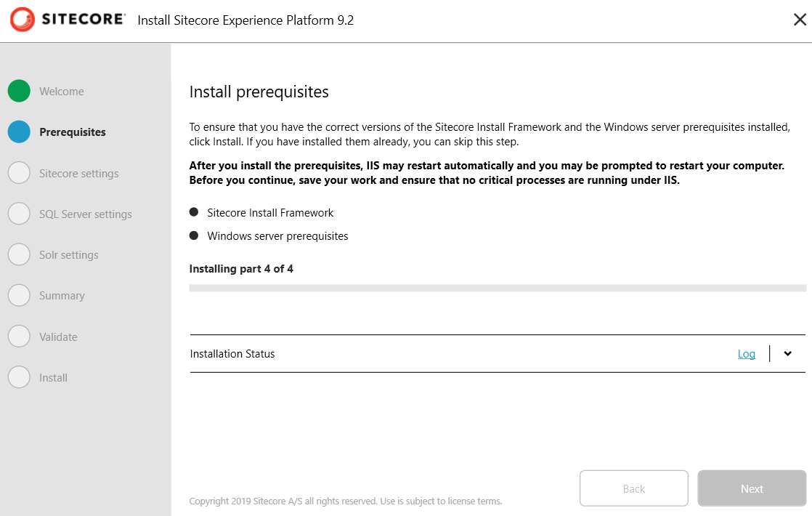Select the blue Prerequisites step circle
Screen dimensions: 812x516
point(19,132)
